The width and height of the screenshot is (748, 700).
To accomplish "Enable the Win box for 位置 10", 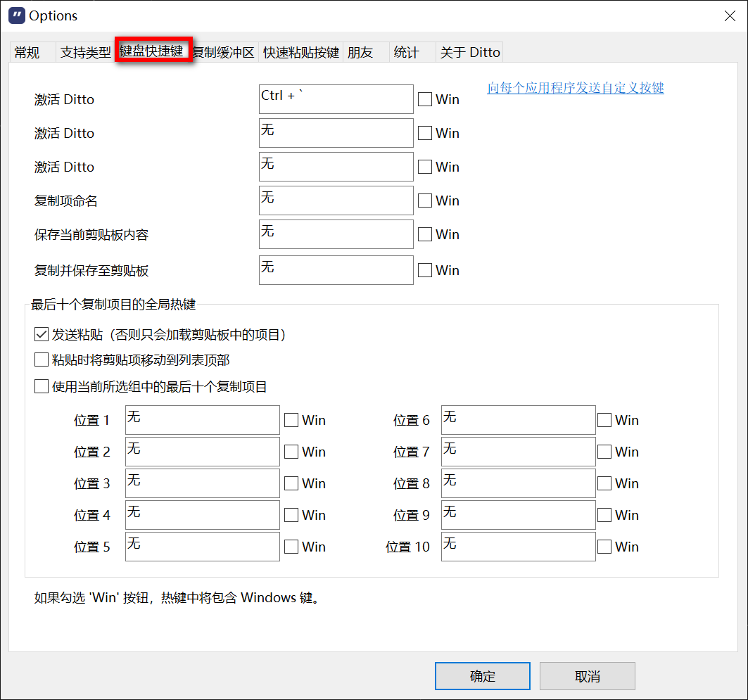I will coord(604,547).
